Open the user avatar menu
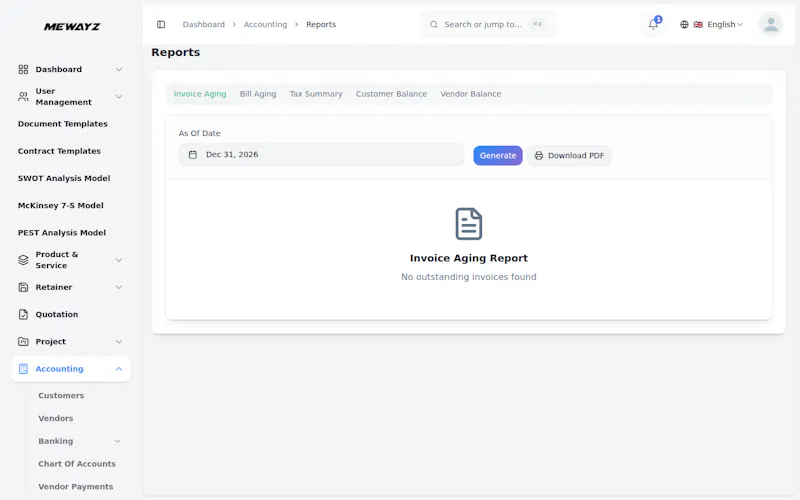800x500 pixels. point(770,24)
